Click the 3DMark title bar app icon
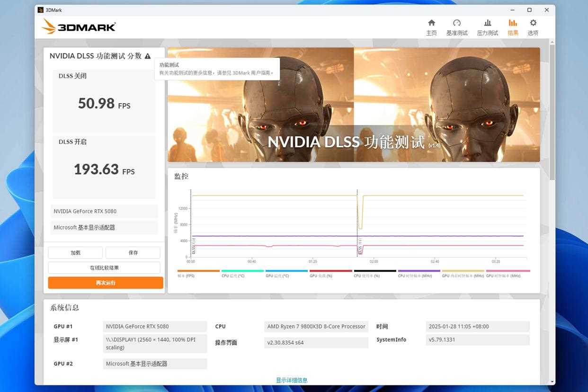Viewport: 588px width, 392px height. tap(41, 10)
